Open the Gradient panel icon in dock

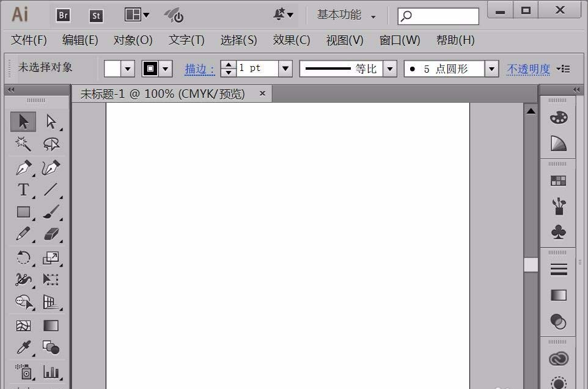click(559, 295)
